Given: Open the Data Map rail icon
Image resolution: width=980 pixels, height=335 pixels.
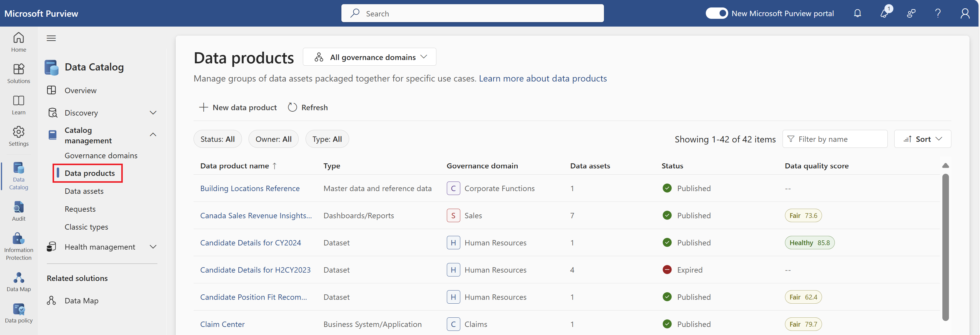Looking at the screenshot, I should click(x=19, y=282).
